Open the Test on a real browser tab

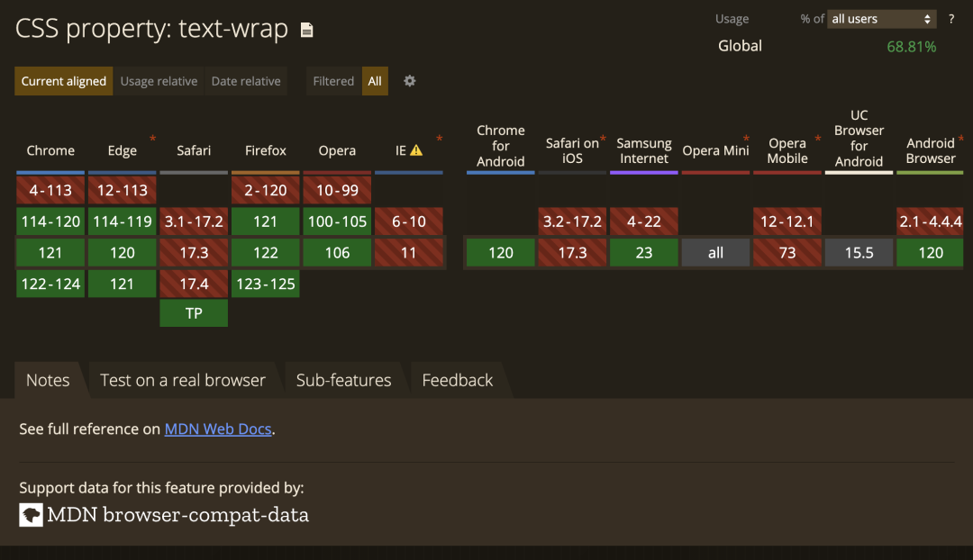[183, 380]
